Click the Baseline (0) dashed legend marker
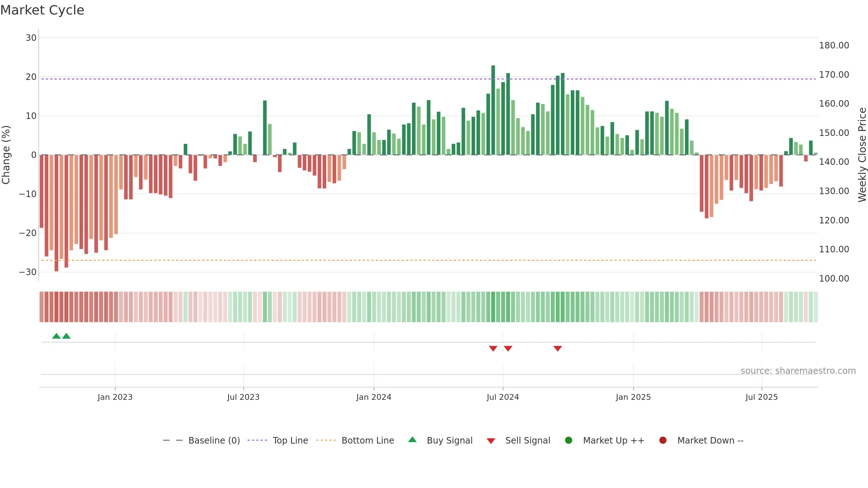The height and width of the screenshot is (488, 868). pyautogui.click(x=173, y=440)
